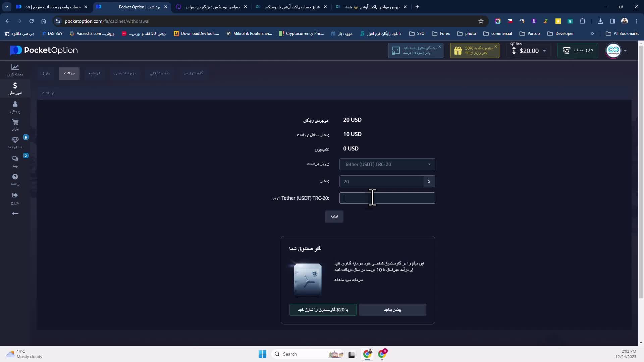Screen dimensions: 644x362
Task: Switch to the deposit tab next to withdrawal
Action: click(46, 73)
